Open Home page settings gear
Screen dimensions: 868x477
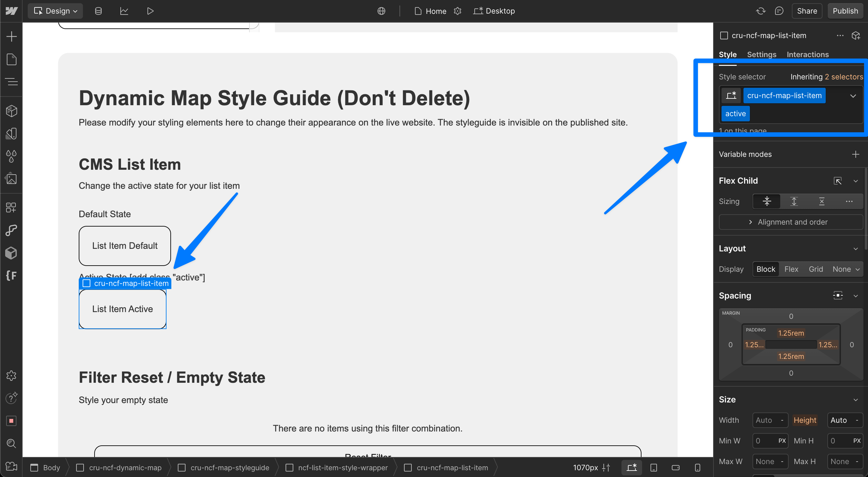[457, 11]
